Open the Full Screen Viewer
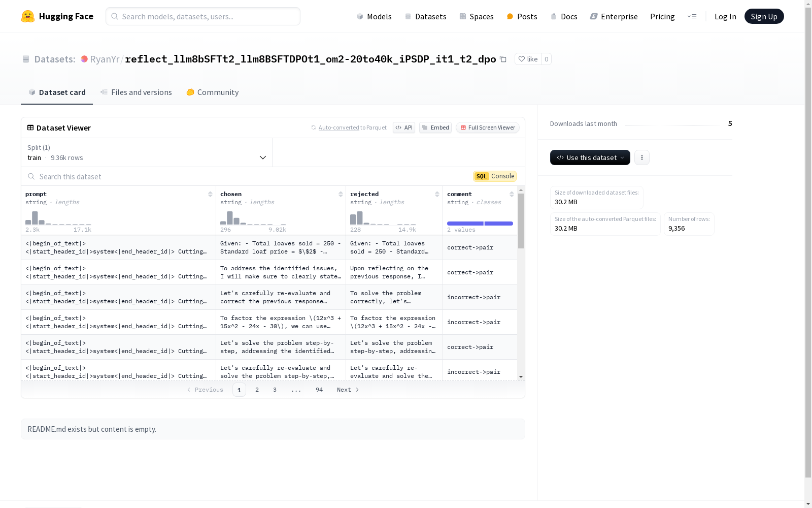The height and width of the screenshot is (508, 812). (x=488, y=128)
